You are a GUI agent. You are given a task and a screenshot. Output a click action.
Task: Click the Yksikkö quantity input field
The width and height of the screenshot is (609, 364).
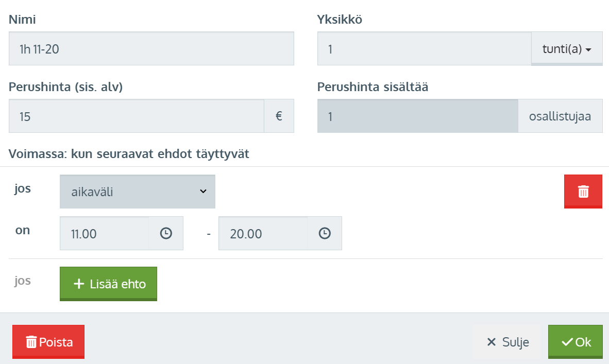click(x=424, y=49)
